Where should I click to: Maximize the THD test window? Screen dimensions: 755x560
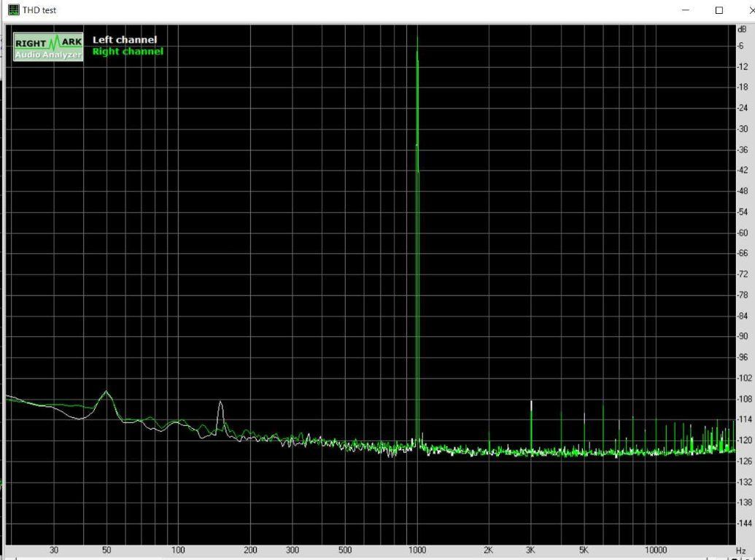(x=719, y=10)
